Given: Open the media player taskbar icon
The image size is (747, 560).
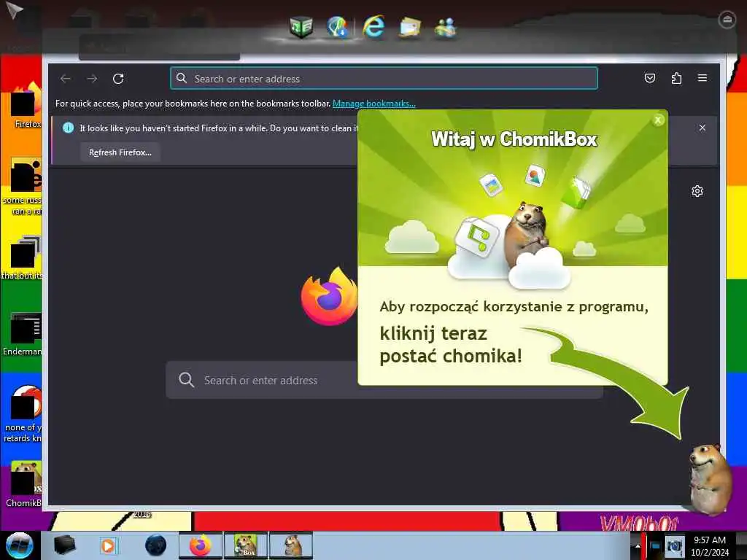Looking at the screenshot, I should point(108,545).
